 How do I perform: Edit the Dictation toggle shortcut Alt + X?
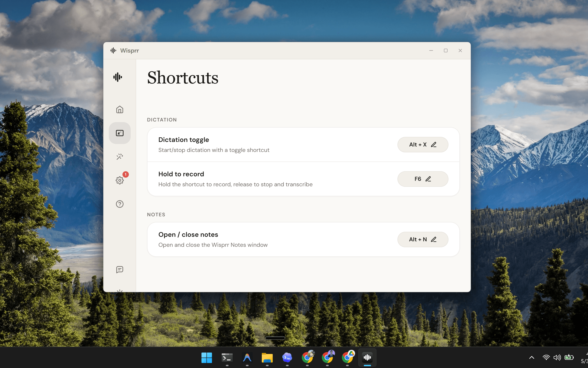(423, 145)
